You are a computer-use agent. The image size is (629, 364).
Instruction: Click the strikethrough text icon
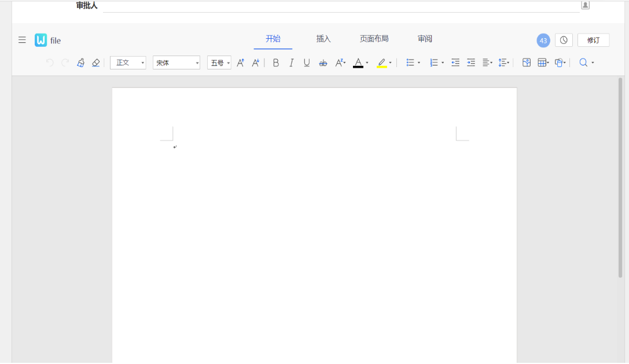pos(323,62)
